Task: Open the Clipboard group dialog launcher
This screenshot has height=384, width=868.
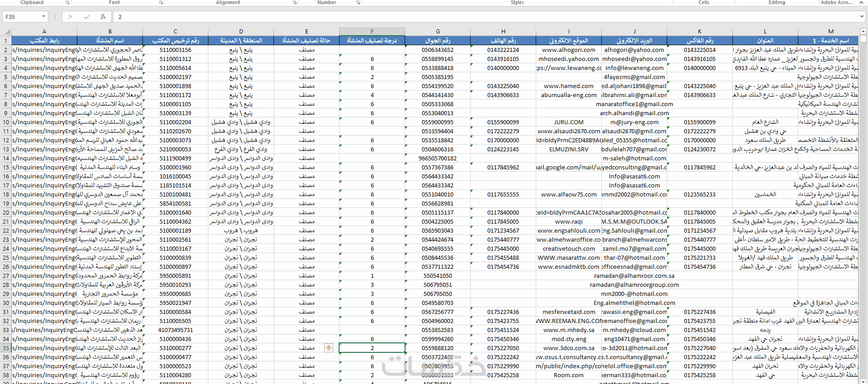Action: click(67, 3)
